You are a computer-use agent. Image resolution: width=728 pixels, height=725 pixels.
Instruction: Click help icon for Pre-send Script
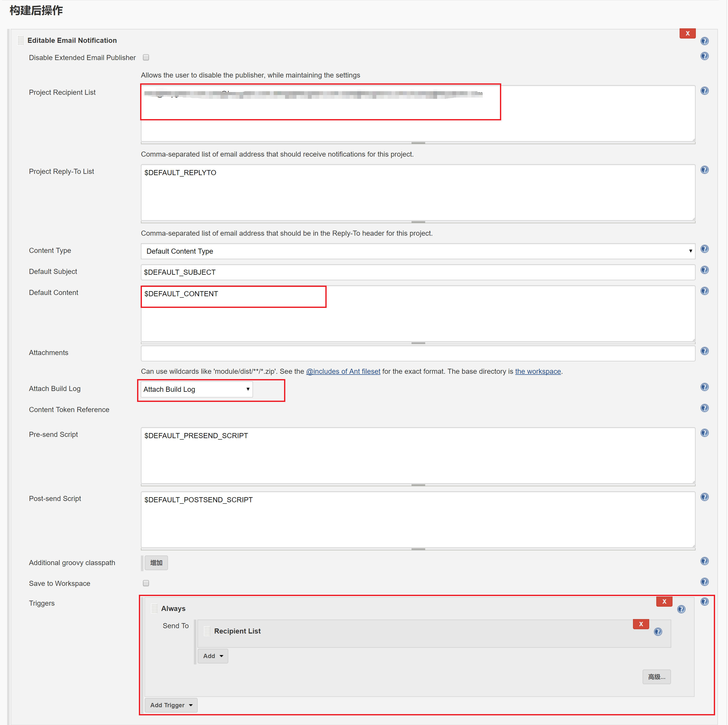[x=704, y=433]
